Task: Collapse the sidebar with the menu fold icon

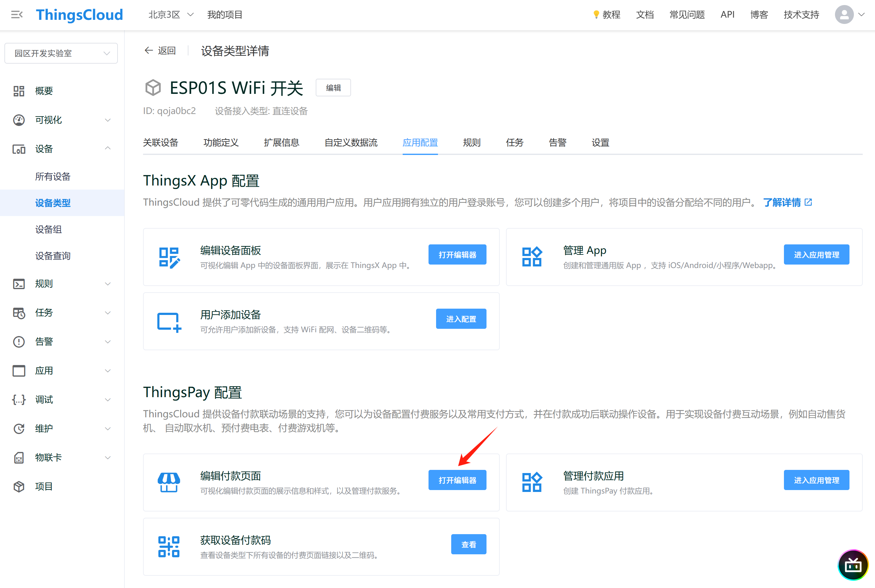Action: [17, 14]
